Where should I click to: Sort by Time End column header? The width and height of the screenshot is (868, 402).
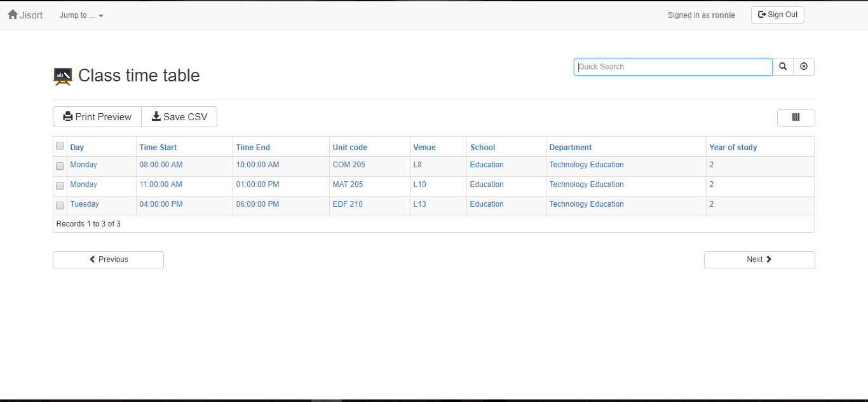tap(253, 148)
